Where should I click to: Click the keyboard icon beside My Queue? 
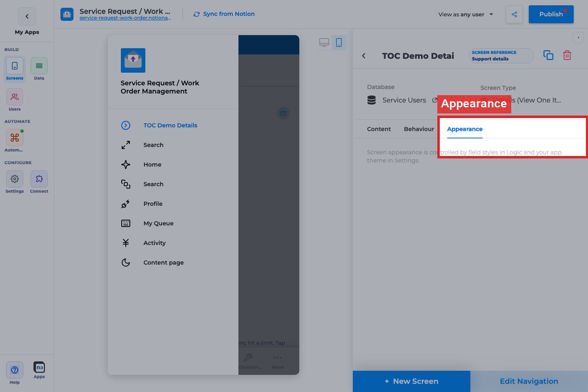[126, 223]
